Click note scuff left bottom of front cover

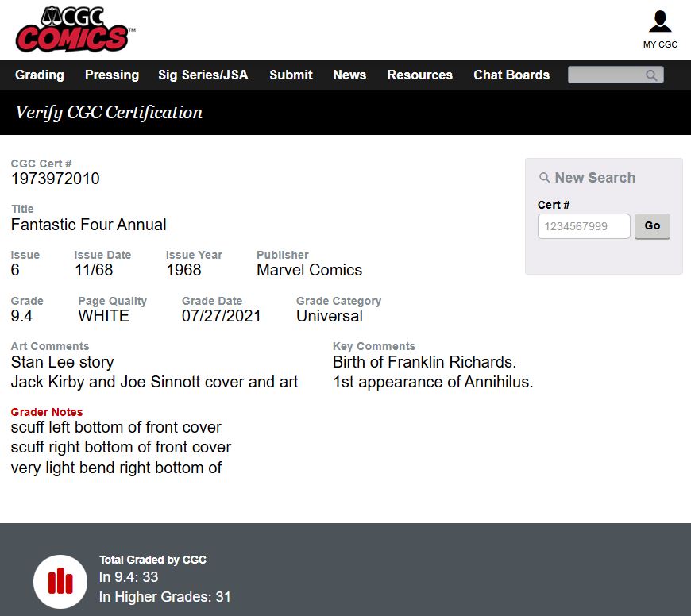pos(116,427)
